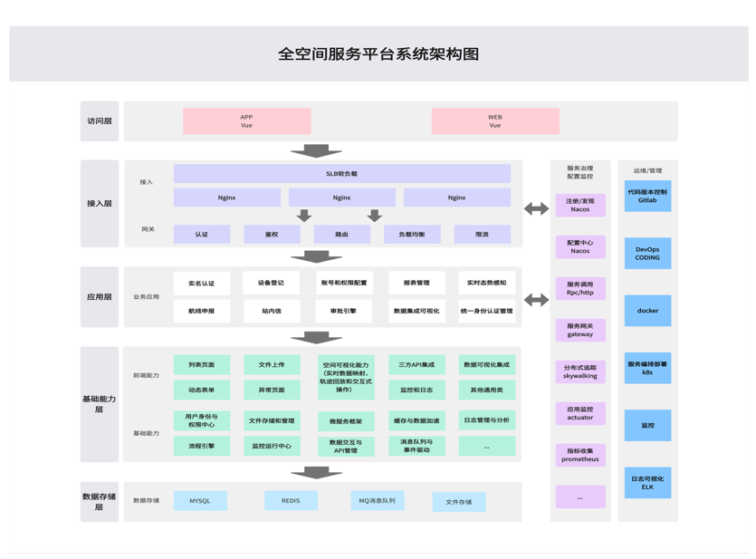
Task: Click the title 全空间服务平台系统架构图
Action: (378, 54)
